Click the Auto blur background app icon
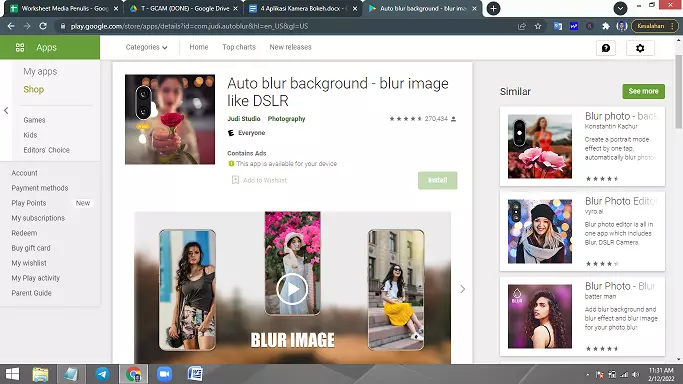The width and height of the screenshot is (683, 384). (170, 119)
